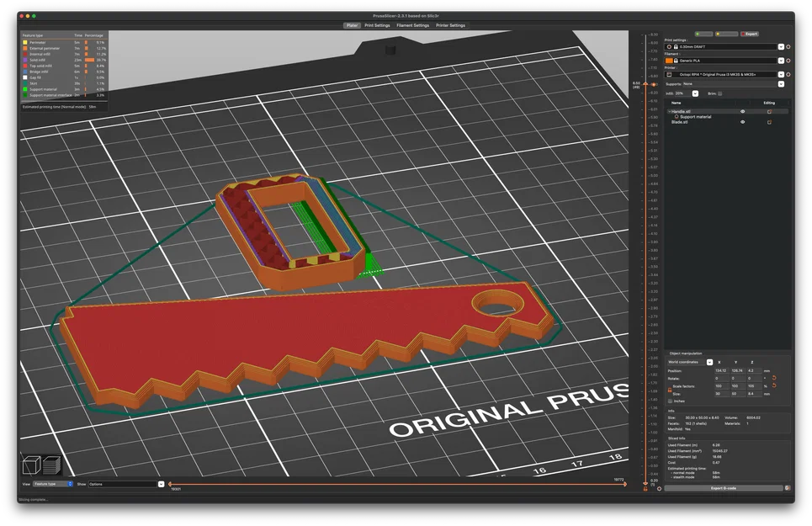Switch to the Filament Settings tab
The height and width of the screenshot is (526, 812).
point(413,25)
